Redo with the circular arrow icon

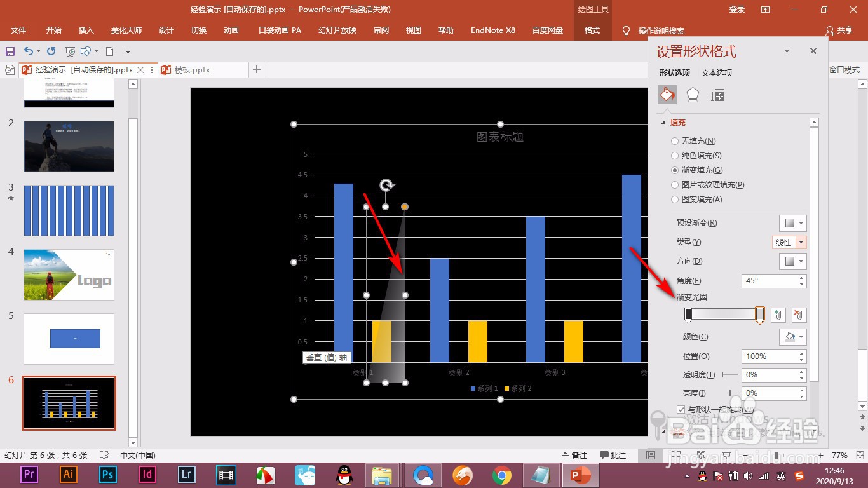[x=51, y=51]
